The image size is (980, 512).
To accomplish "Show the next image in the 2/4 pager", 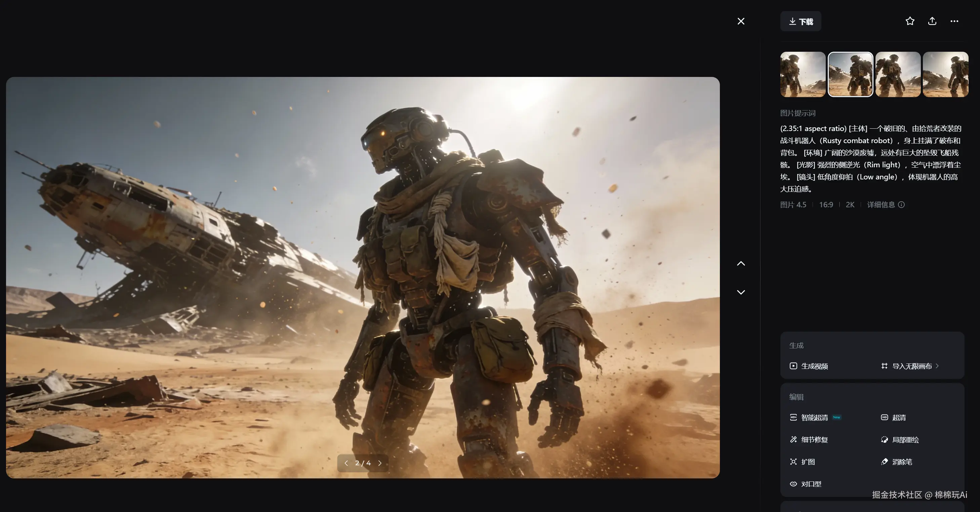I will [380, 463].
